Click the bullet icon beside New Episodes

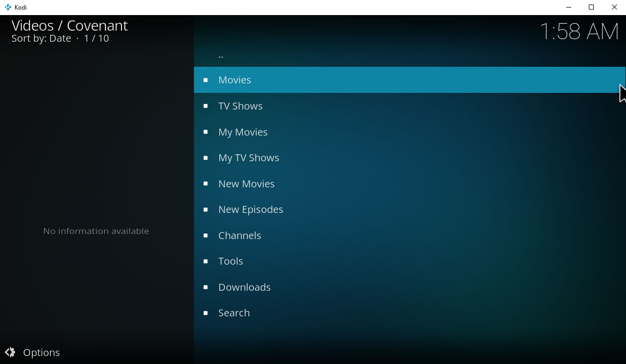(x=205, y=209)
